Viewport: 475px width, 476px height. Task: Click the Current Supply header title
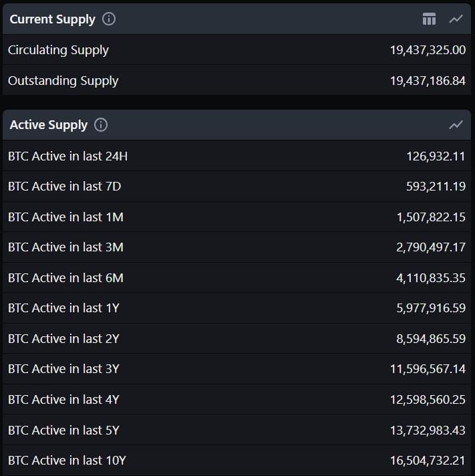[53, 19]
